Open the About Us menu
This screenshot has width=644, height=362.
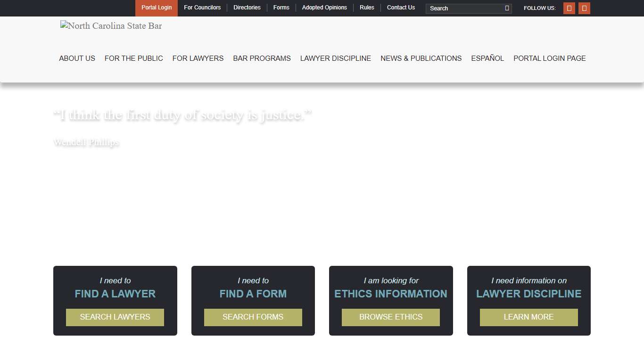77,58
